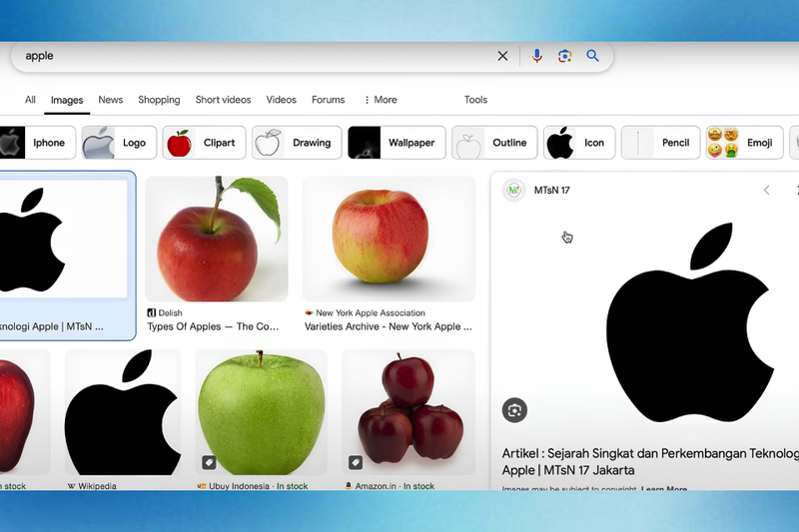Viewport: 799px width, 532px height.
Task: Click the Learn More copyright link
Action: [664, 488]
